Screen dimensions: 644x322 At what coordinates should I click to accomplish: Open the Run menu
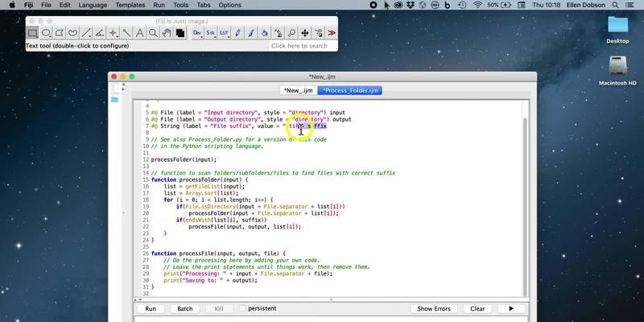159,5
